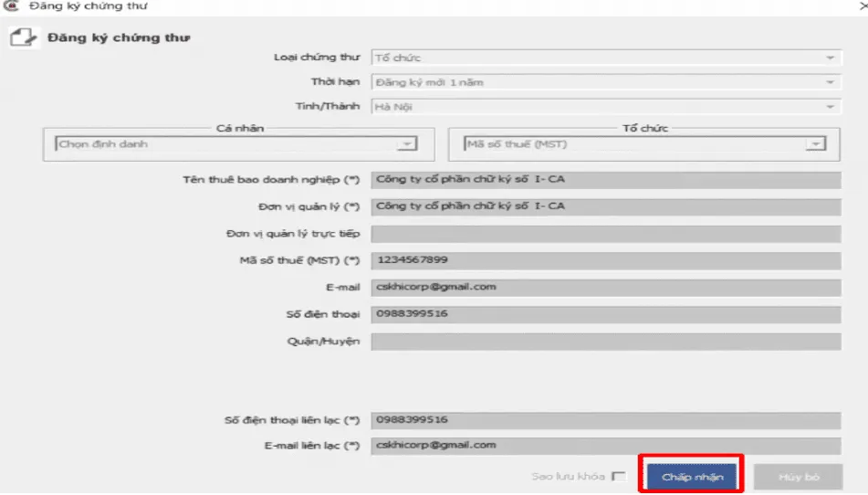This screenshot has height=495, width=868.
Task: Focus the Đơn vị quản lý trực tiếp field
Action: click(x=606, y=234)
